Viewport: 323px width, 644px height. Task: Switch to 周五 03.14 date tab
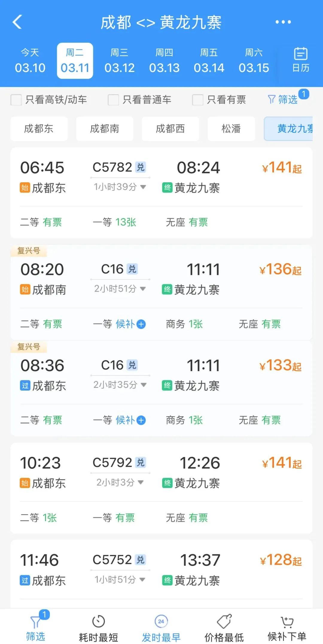209,61
